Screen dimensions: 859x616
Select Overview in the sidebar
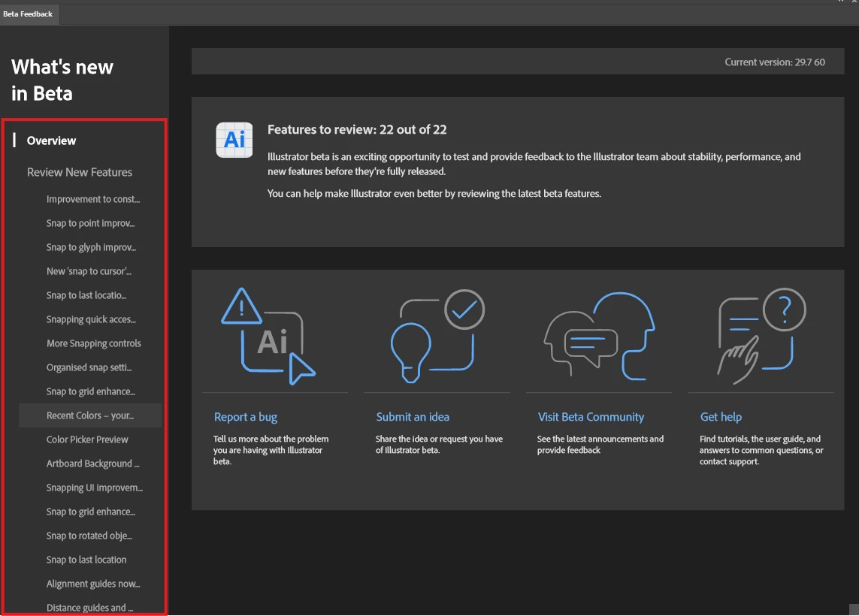52,140
